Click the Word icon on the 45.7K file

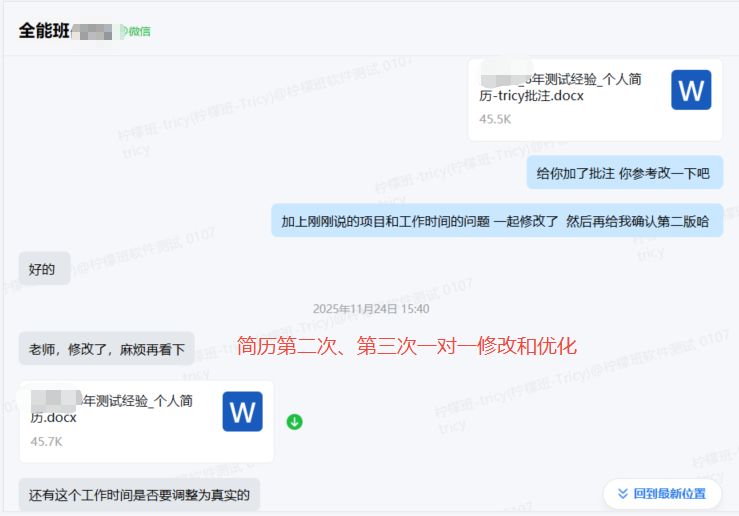click(x=242, y=412)
